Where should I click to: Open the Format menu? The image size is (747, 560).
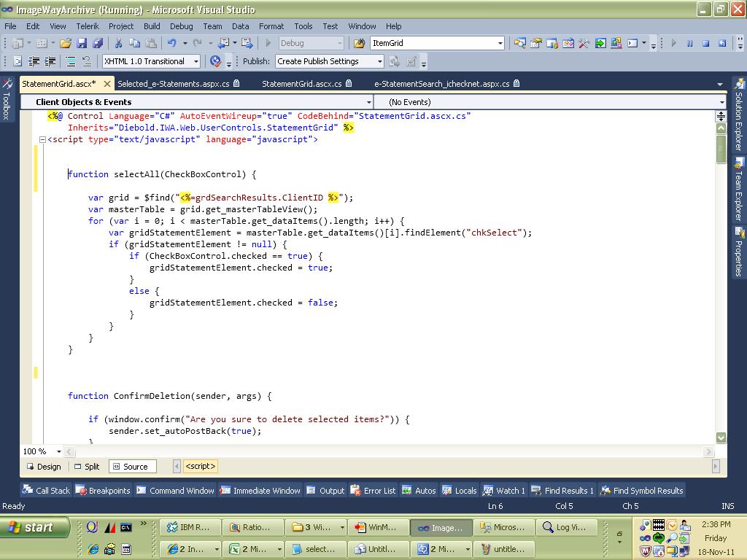(271, 26)
